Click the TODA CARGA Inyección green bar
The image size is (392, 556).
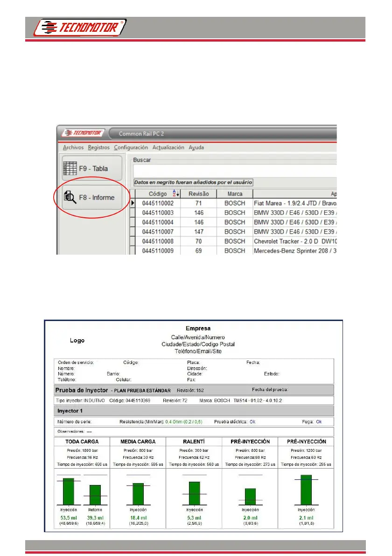68,492
